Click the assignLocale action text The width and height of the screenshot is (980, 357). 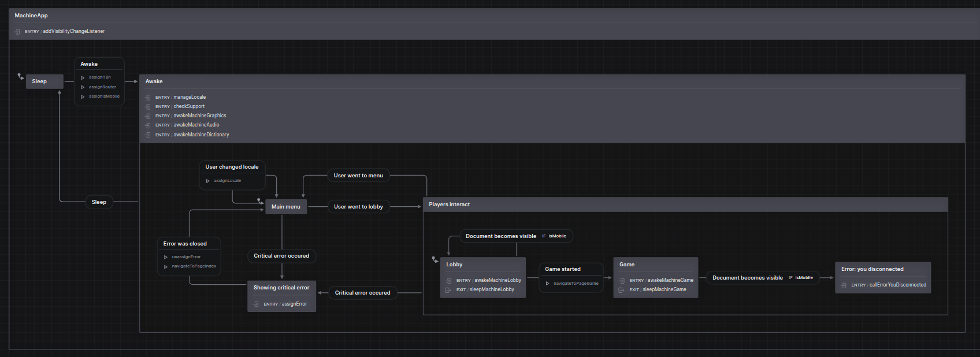coord(228,181)
